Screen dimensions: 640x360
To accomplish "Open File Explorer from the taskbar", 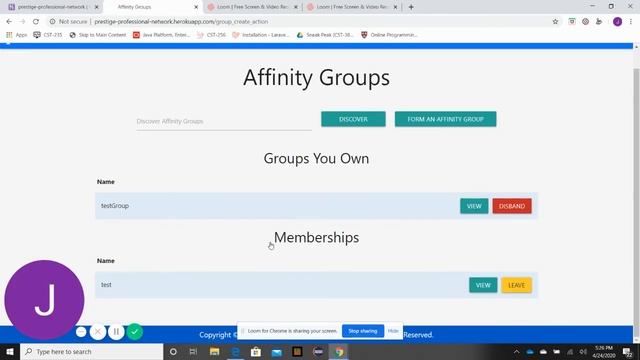I will 214,352.
